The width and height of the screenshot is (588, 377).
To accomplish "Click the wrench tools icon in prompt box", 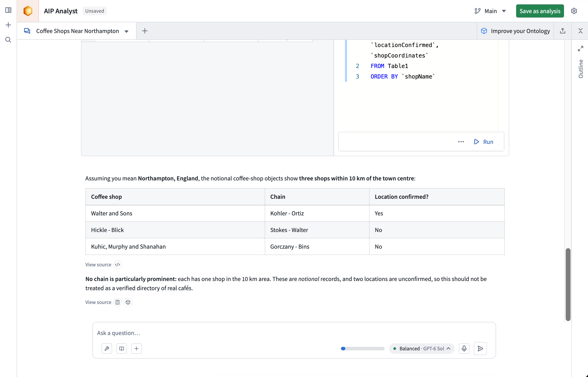I will click(107, 349).
